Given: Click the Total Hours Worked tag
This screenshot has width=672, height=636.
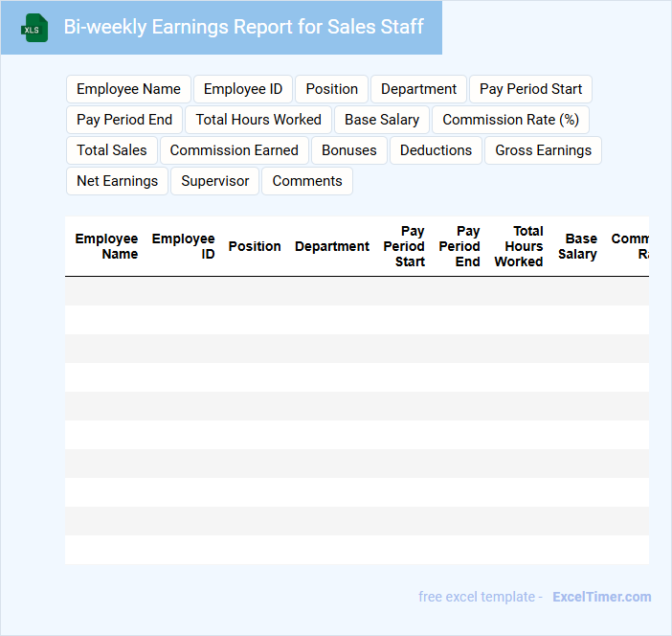Looking at the screenshot, I should point(258,120).
